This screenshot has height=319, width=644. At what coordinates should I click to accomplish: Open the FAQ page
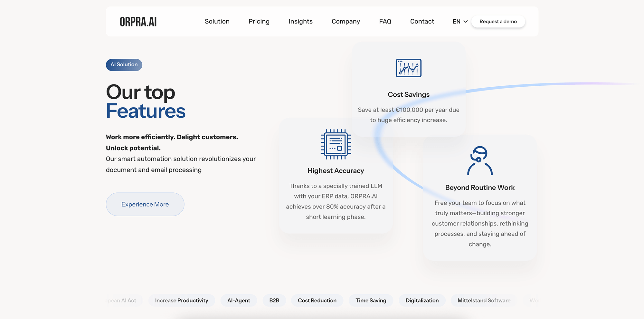pyautogui.click(x=385, y=21)
